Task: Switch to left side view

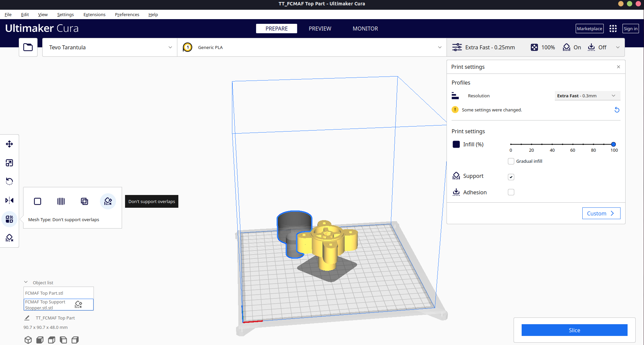Action: coord(63,340)
